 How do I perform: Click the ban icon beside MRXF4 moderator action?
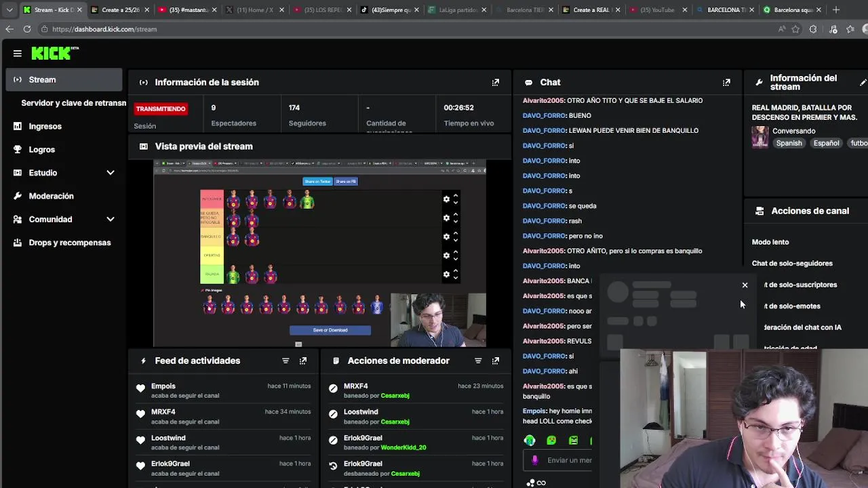pyautogui.click(x=333, y=388)
